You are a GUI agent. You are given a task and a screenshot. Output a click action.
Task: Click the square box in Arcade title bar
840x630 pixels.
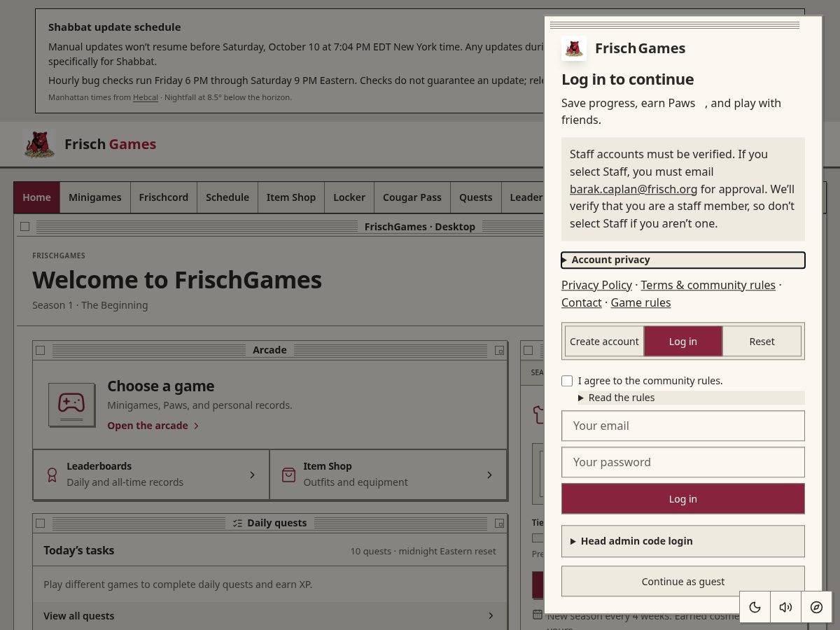(x=40, y=350)
